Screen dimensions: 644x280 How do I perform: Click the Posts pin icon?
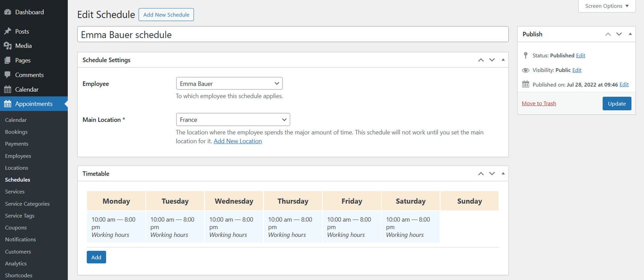point(8,31)
